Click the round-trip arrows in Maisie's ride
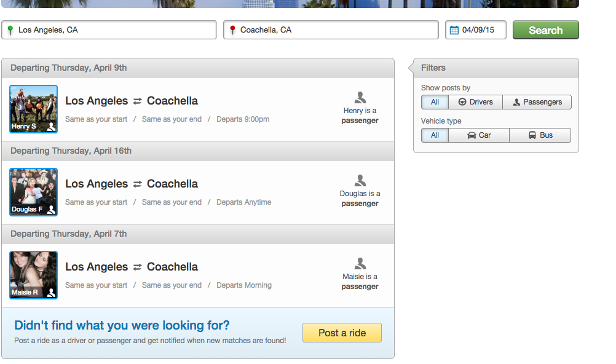This screenshot has width=616, height=364. [x=137, y=267]
